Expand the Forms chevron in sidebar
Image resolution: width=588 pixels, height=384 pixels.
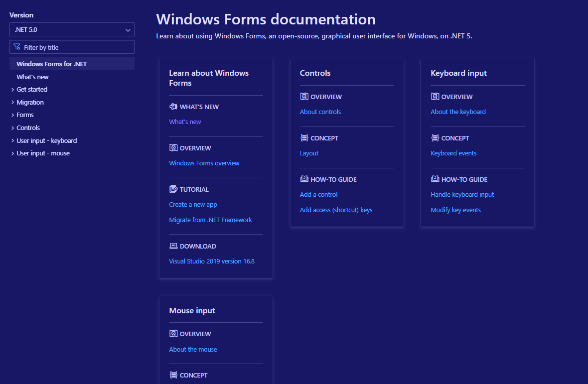13,115
